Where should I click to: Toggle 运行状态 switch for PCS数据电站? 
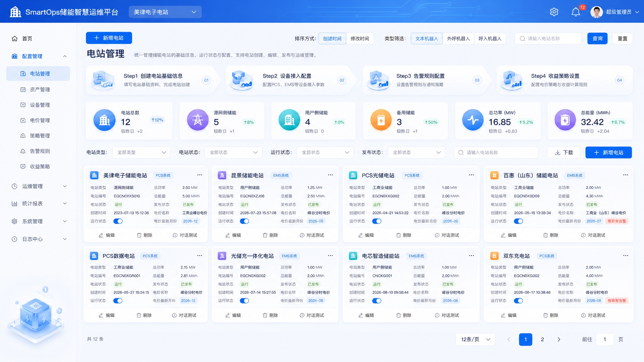coord(118,301)
